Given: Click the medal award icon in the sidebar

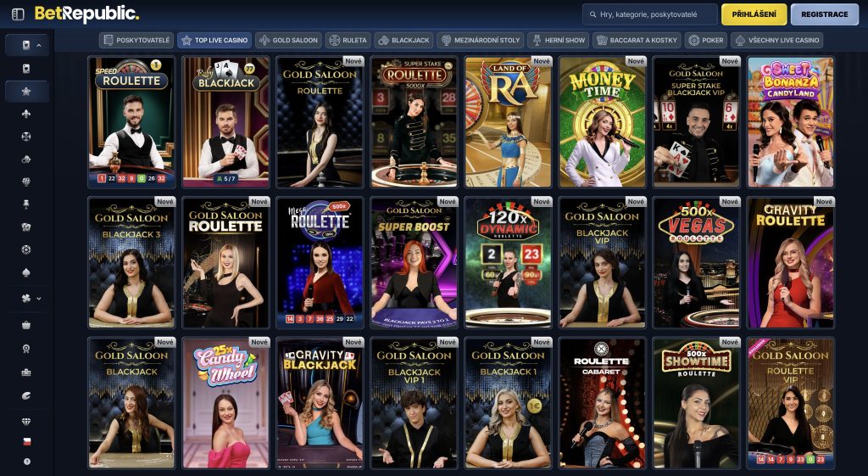Looking at the screenshot, I should pyautogui.click(x=26, y=349).
